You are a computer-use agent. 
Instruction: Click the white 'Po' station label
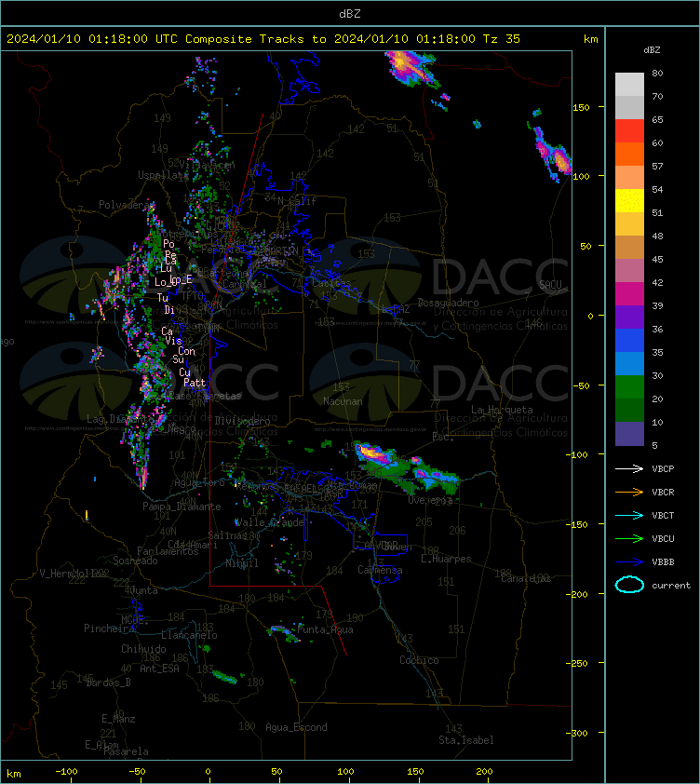point(169,244)
